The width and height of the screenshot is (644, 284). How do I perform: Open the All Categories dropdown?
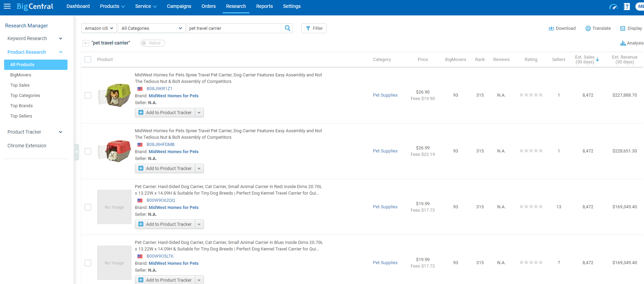[152, 28]
